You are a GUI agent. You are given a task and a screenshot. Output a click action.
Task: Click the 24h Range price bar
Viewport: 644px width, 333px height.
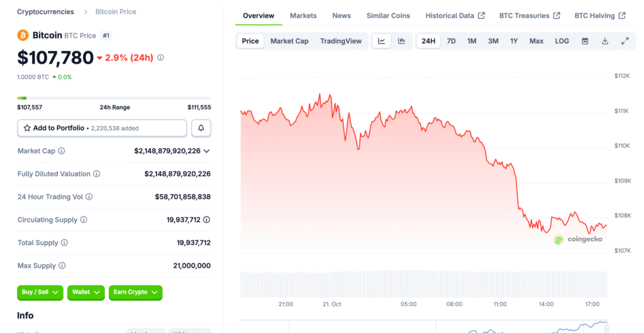tap(114, 98)
